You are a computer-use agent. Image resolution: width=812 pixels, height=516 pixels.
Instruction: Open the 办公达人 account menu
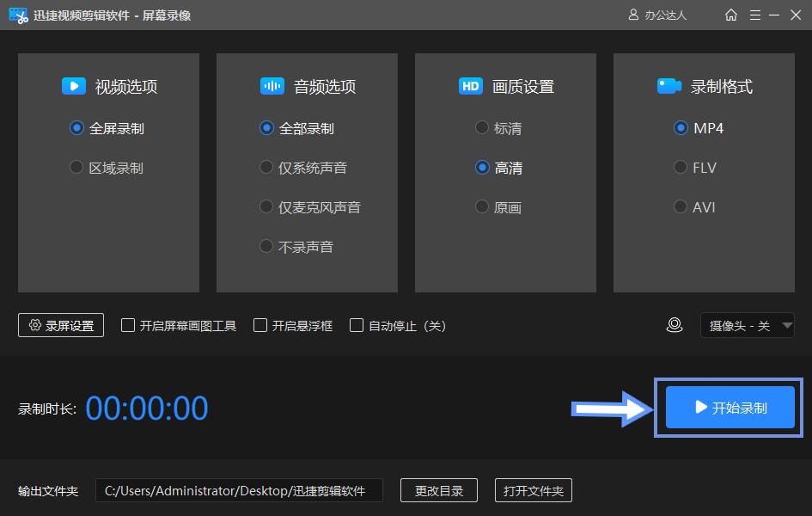(657, 15)
